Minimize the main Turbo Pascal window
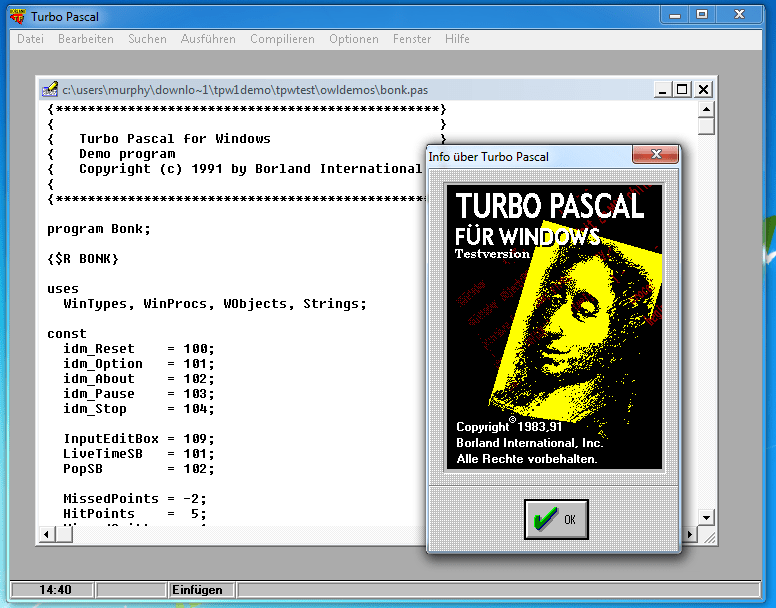Image resolution: width=776 pixels, height=608 pixels. (x=675, y=15)
